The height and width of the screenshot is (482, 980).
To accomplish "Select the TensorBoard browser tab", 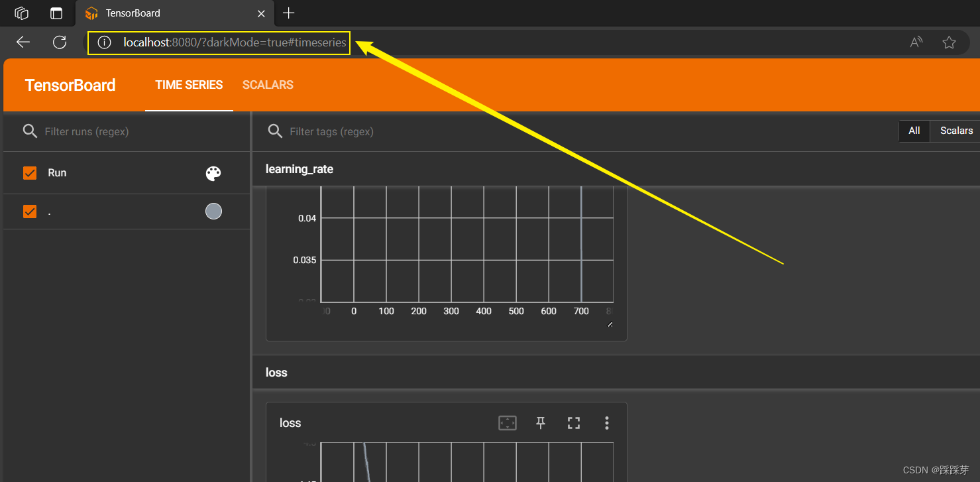I will 175,13.
